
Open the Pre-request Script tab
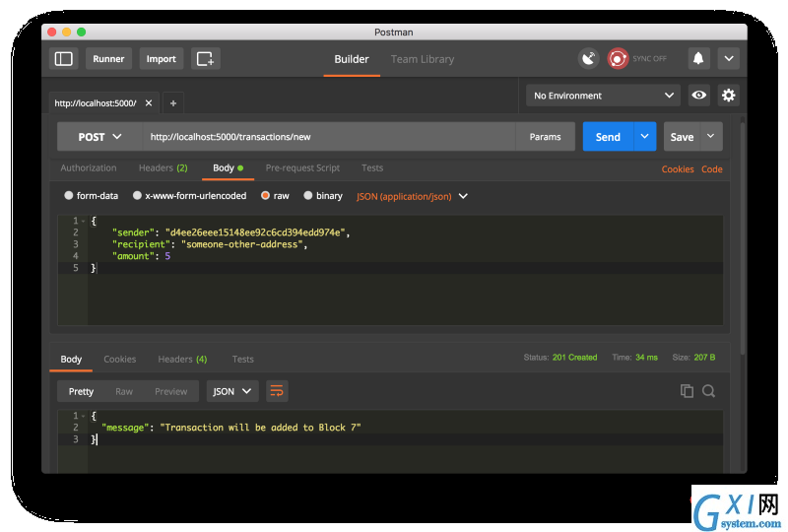point(302,167)
